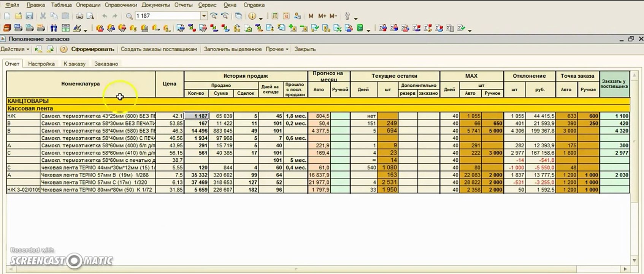
Task: Open the Отчеты menu
Action: [184, 5]
